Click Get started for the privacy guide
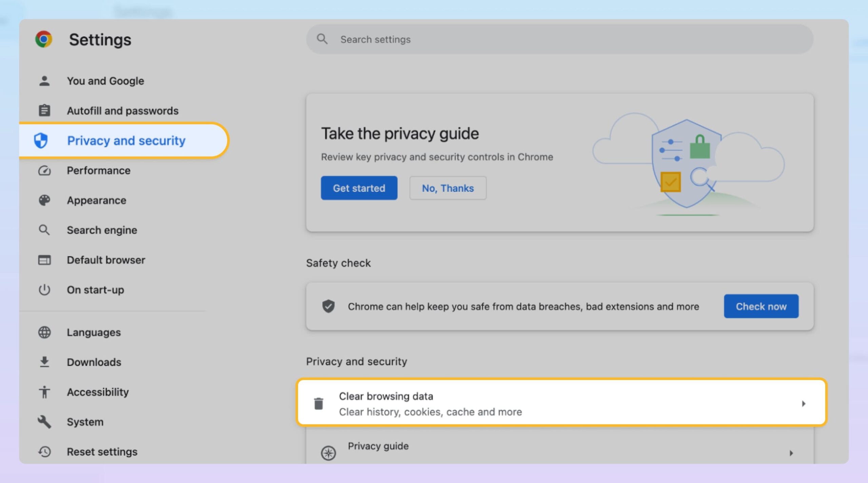Screen dimensions: 868x483 (x=359, y=188)
